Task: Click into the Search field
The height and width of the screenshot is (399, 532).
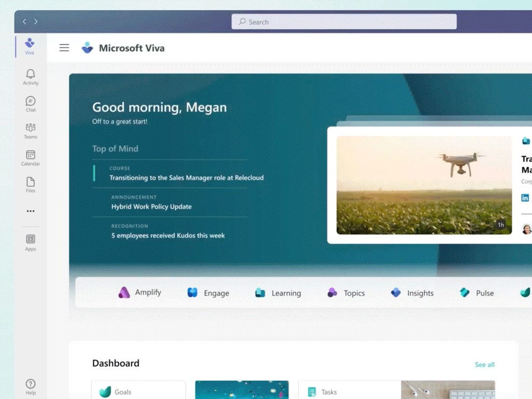Action: 344,22
